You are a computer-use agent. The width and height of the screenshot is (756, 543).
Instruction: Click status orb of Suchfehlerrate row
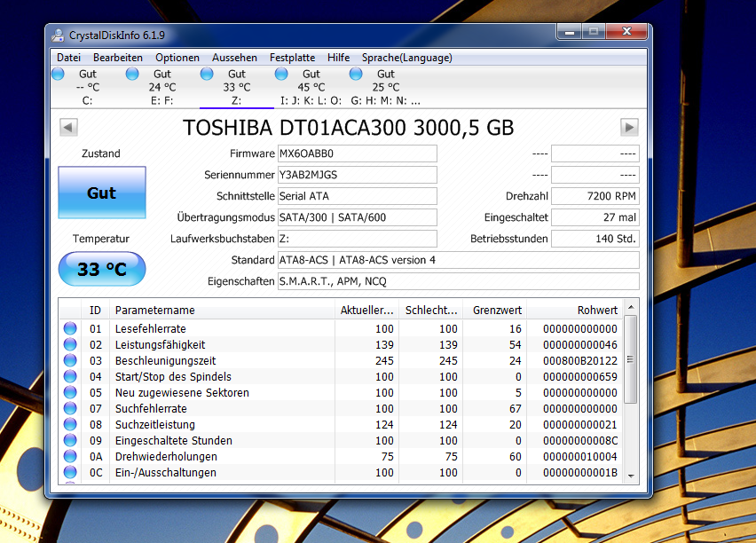[70, 408]
